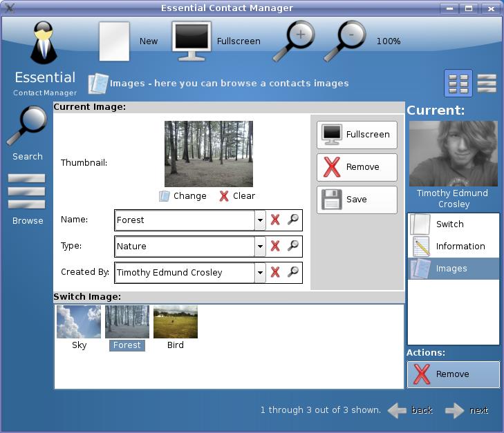Search Name field magnifier icon
The height and width of the screenshot is (433, 504).
pos(293,220)
